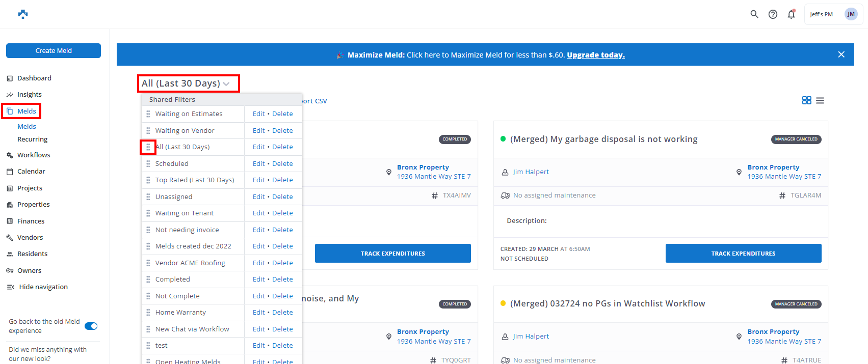Click Upgrade today link

pyautogui.click(x=595, y=55)
